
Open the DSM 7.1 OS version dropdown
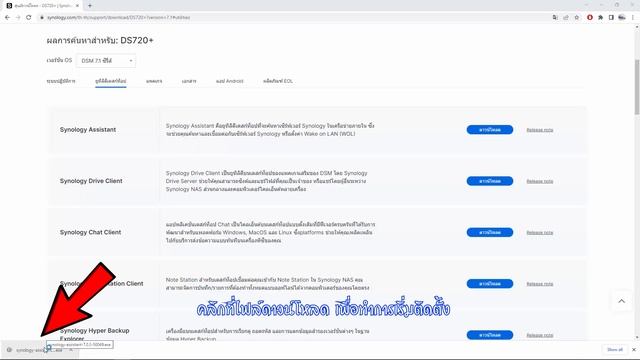[106, 61]
